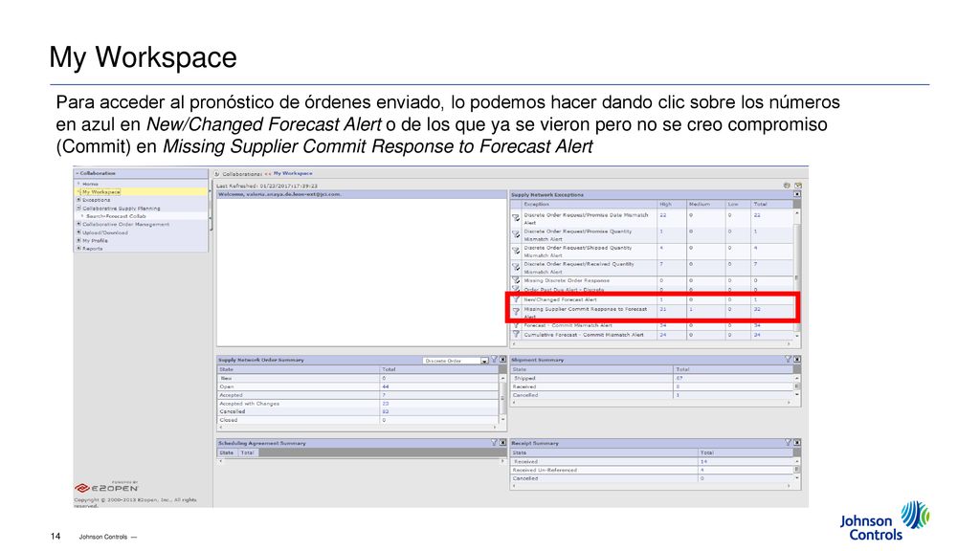Image resolution: width=980 pixels, height=551 pixels.
Task: Click the E2open logo
Action: click(106, 488)
